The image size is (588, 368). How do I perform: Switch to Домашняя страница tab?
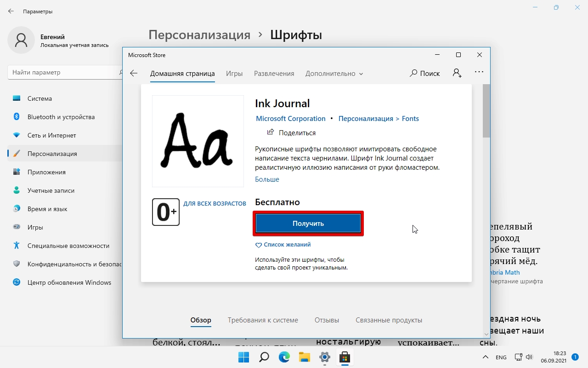pos(182,74)
